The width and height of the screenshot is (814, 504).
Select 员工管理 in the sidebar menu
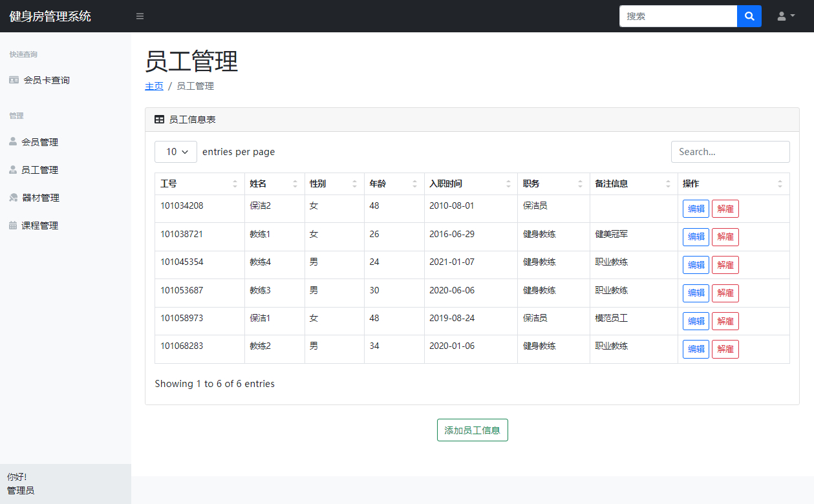click(40, 169)
